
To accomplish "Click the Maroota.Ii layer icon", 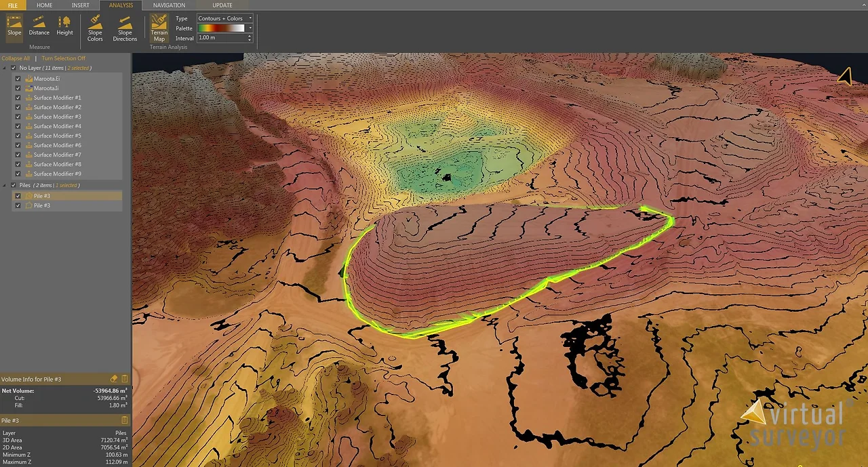I will 28,88.
